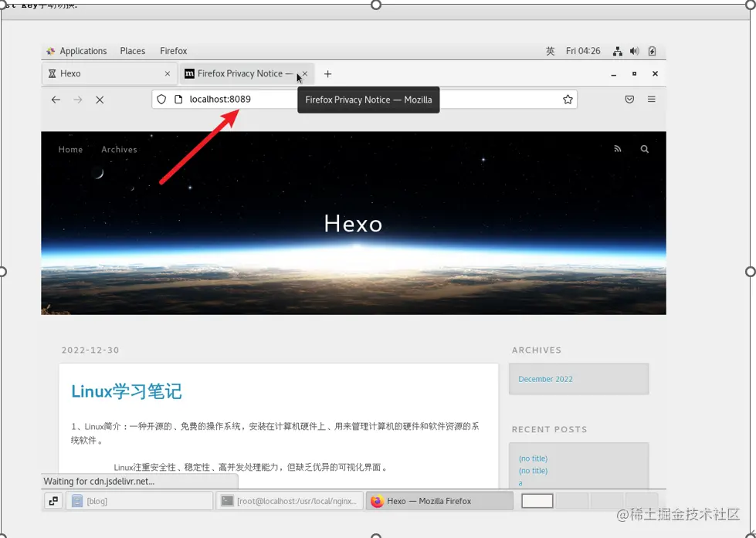Screen dimensions: 756x538
Task: Click the network status icon
Action: [x=617, y=51]
